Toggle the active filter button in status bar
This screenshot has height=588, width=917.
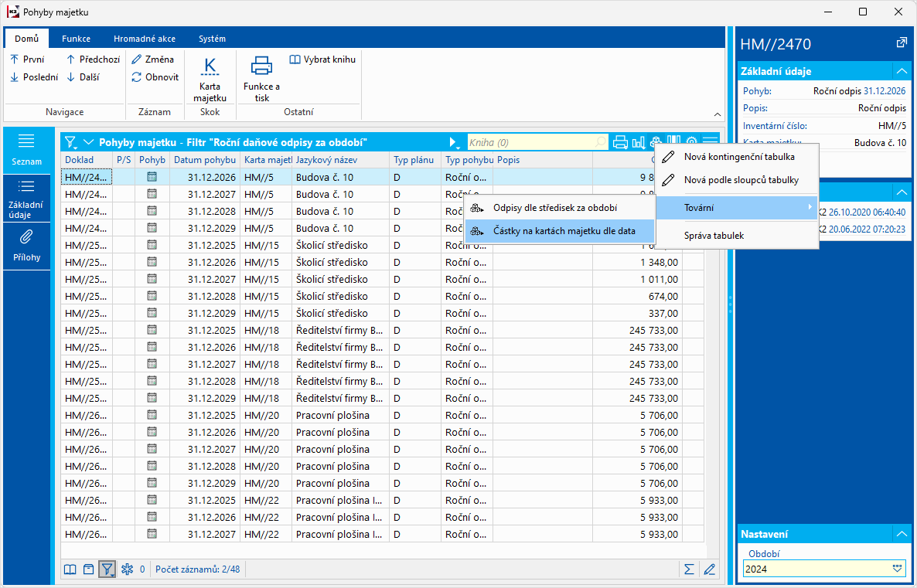pos(107,569)
